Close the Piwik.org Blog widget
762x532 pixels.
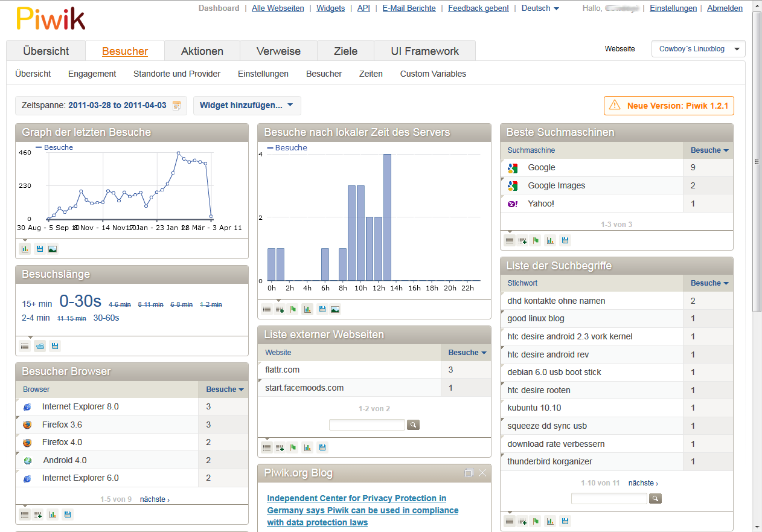[482, 473]
